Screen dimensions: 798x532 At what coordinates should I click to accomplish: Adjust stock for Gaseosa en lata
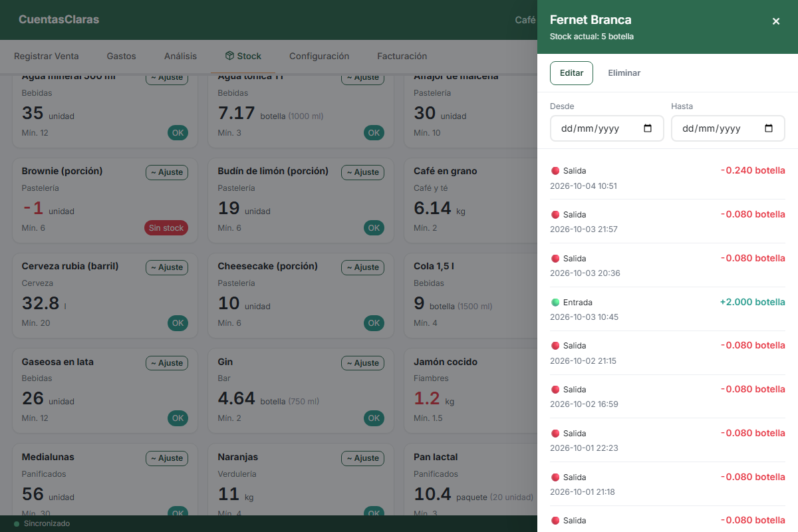pos(167,363)
